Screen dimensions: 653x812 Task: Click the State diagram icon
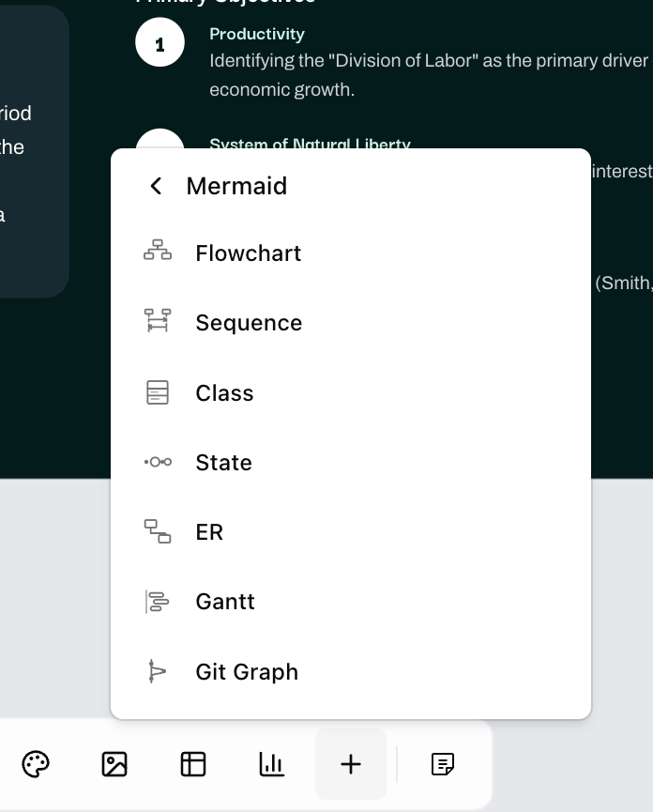[x=158, y=462]
